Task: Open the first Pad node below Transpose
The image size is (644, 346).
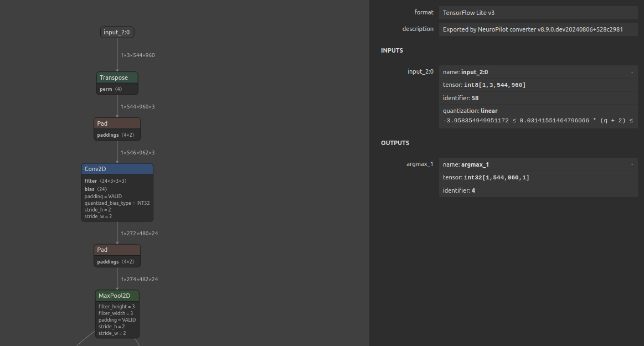Action: click(117, 123)
